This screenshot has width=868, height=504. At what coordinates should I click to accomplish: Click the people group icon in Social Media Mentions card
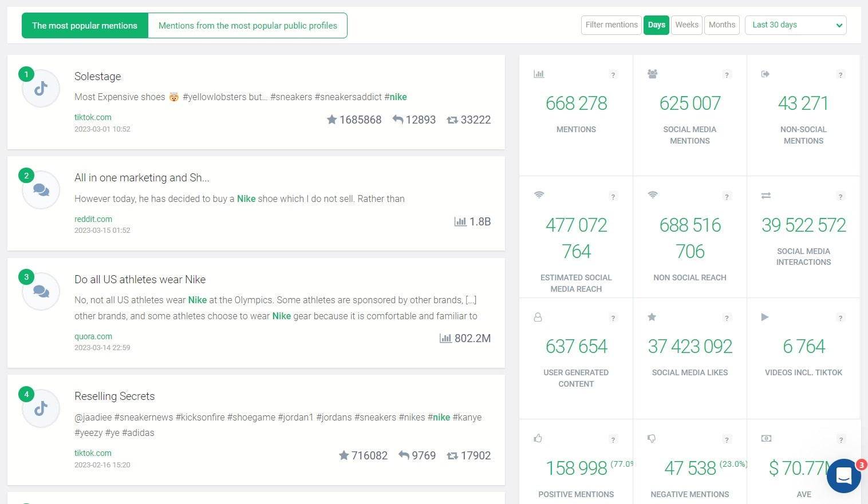(652, 74)
